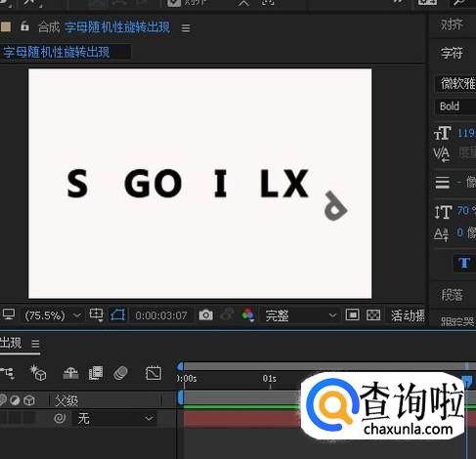Open the parent dropdown set to 无
The height and width of the screenshot is (459, 476).
point(114,418)
